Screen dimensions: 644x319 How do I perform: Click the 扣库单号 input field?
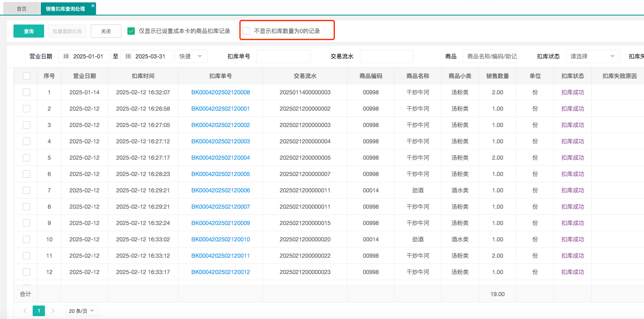pos(283,56)
